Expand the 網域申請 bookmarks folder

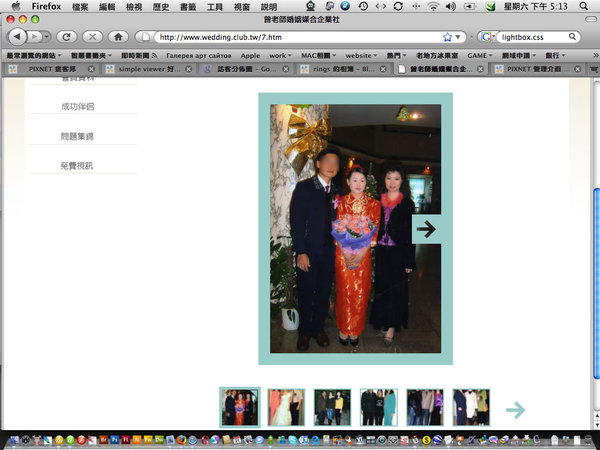518,55
